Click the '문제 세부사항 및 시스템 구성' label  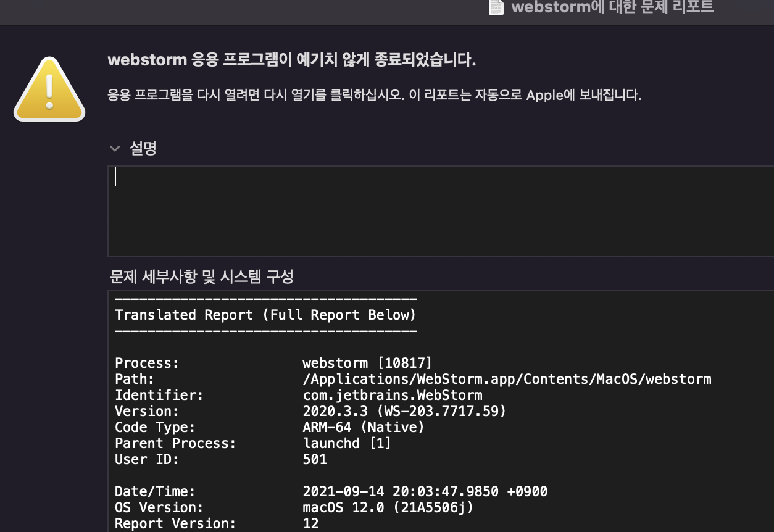click(x=201, y=276)
